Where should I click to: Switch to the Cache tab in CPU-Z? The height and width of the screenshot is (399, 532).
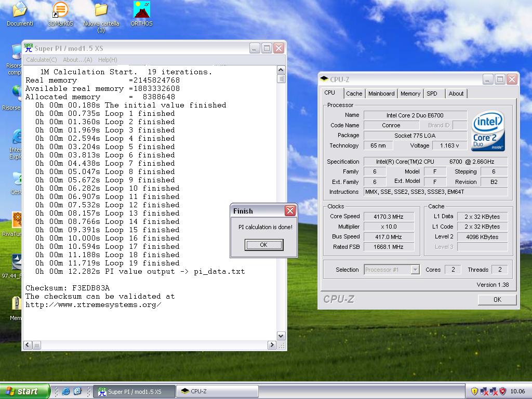point(354,94)
